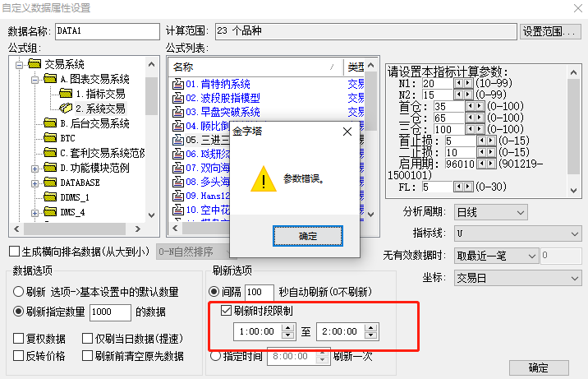Choose radio 刷新 选项->基本设置中的默认数量
Viewport: 588px width, 379px height.
coord(18,292)
